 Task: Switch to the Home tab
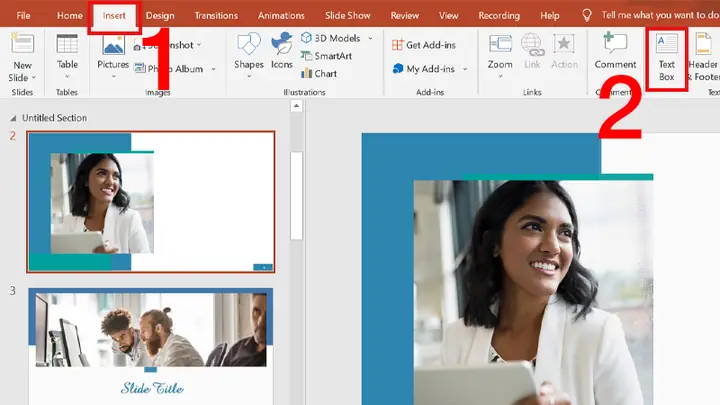70,16
